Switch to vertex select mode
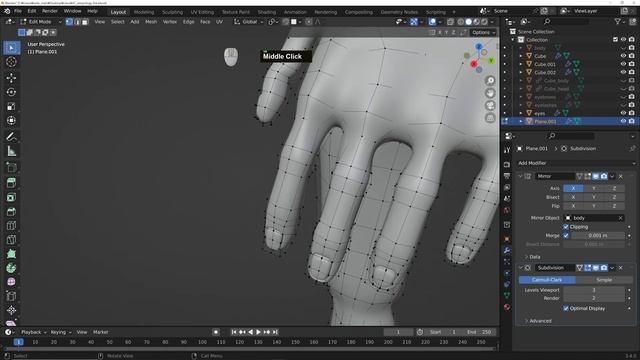The height and width of the screenshot is (360, 640). (x=69, y=22)
